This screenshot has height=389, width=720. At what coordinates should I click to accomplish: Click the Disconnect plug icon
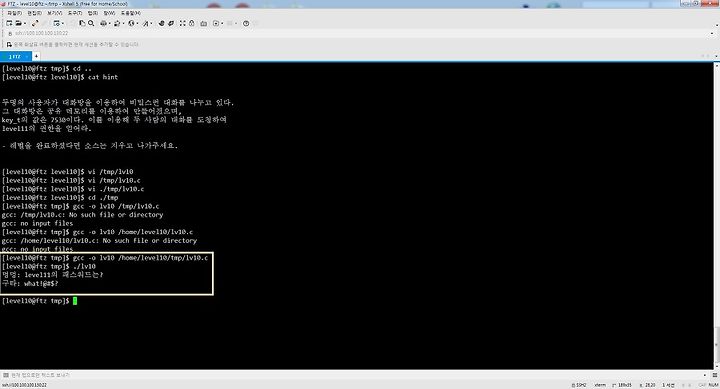point(35,23)
